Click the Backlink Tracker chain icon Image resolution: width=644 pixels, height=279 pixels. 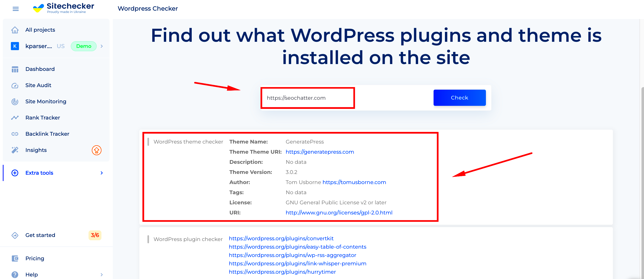tap(15, 134)
